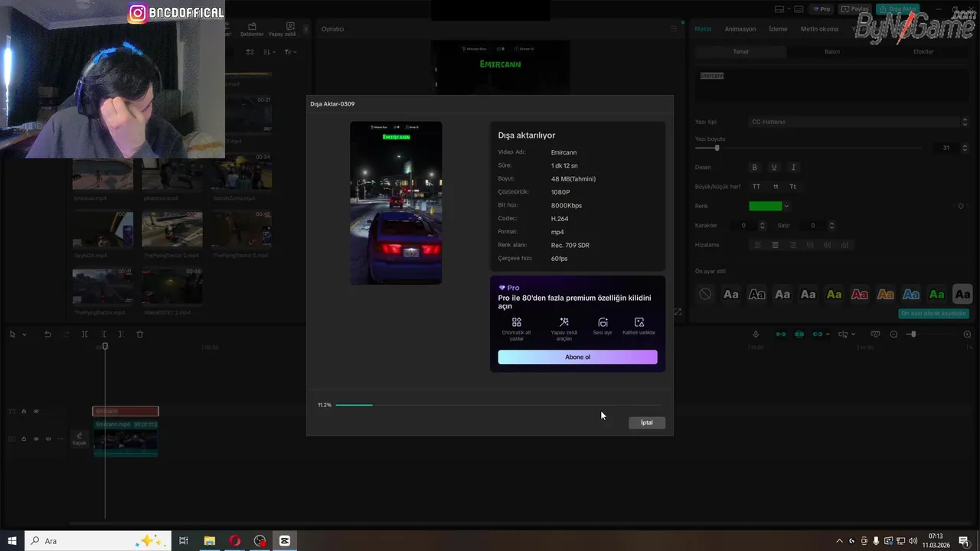Viewport: 980px width, 551px height.
Task: Select the Emircann.mp4 video clip on timeline
Action: click(126, 439)
